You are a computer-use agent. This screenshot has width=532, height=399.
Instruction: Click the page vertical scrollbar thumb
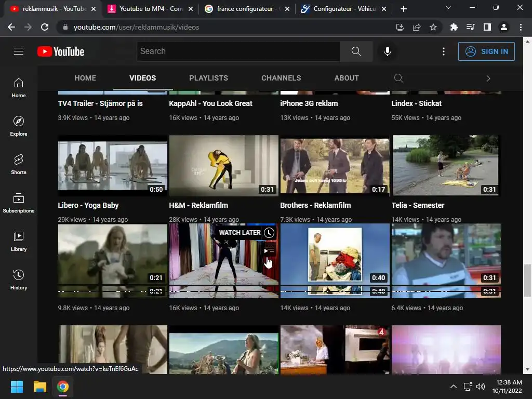point(528,280)
